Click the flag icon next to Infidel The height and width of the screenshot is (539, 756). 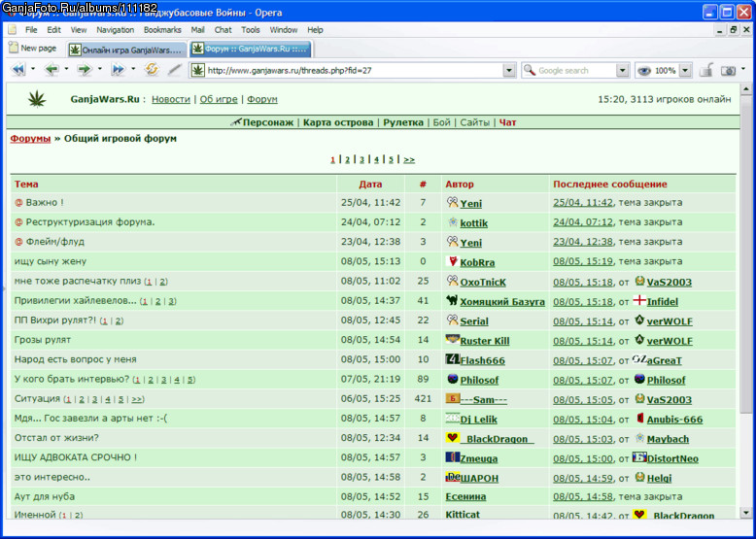(x=639, y=300)
